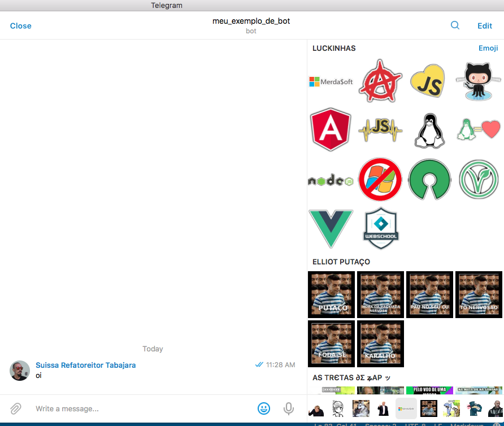Open the blue hat bird sticker pack tab
This screenshot has height=426, width=504.
pos(474,408)
